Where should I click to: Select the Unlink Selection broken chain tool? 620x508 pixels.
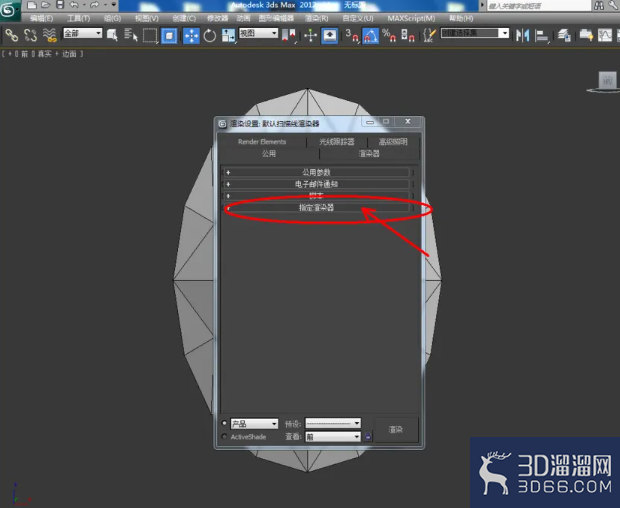[x=30, y=36]
